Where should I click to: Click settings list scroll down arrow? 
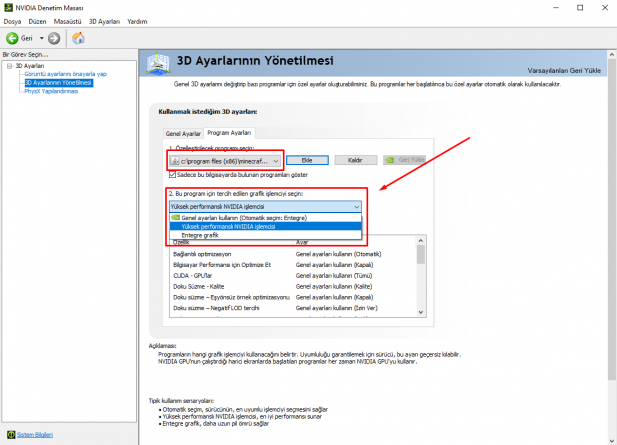click(x=421, y=312)
